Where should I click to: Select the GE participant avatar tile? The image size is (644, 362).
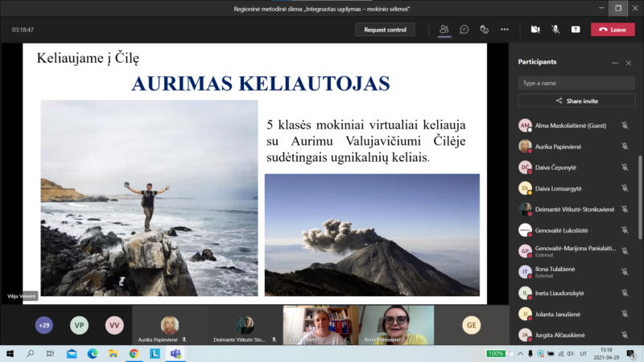pyautogui.click(x=472, y=325)
